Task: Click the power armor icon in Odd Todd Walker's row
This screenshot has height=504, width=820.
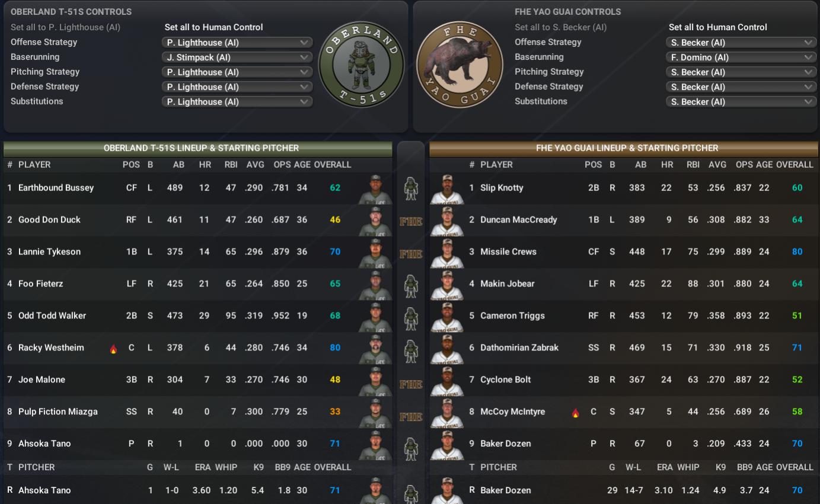Action: 411,317
